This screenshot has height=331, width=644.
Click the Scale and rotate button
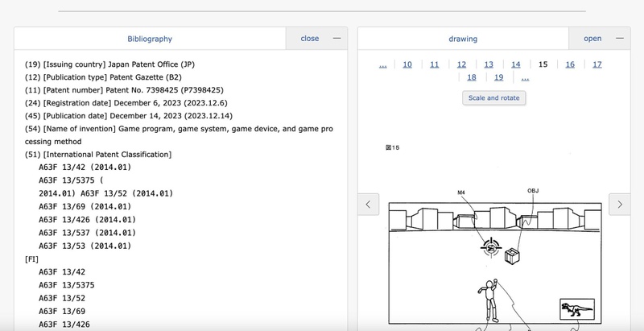493,97
